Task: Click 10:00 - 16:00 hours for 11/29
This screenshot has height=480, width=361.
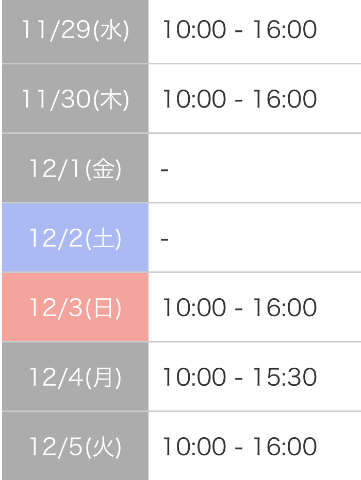Action: coord(240,29)
